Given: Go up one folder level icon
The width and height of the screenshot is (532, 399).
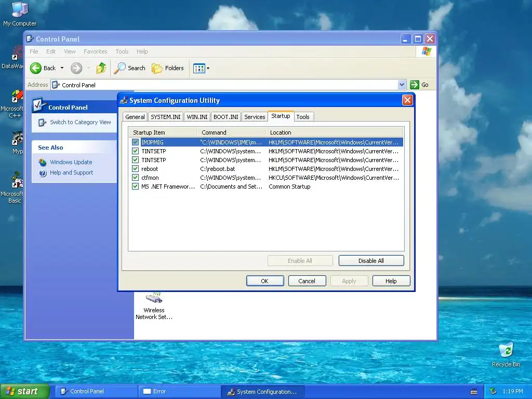Looking at the screenshot, I should coord(101,68).
